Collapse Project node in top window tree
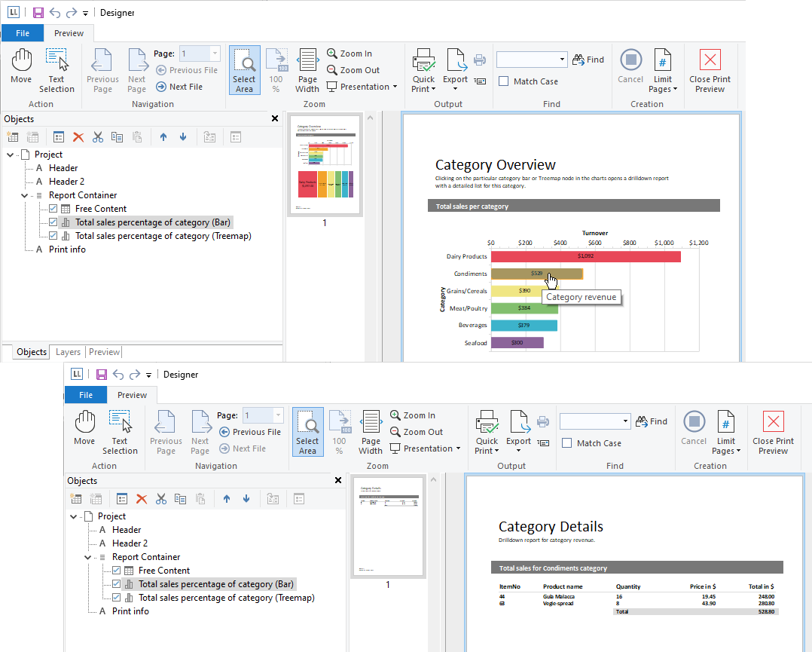Image resolution: width=812 pixels, height=652 pixels. (11, 155)
